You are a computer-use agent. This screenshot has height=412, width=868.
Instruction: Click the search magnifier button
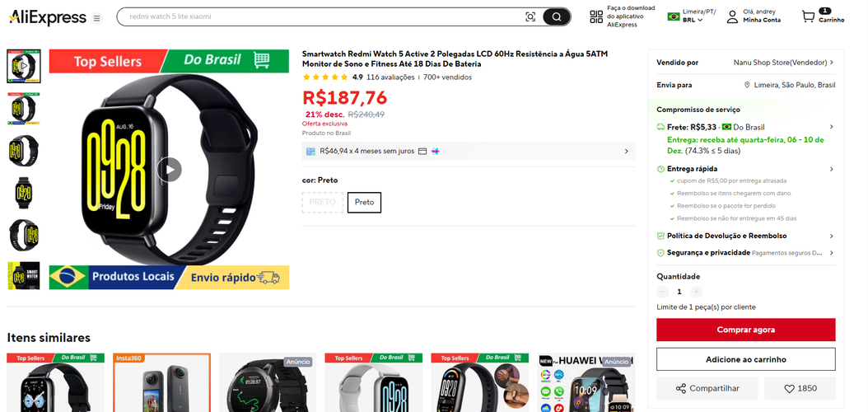[557, 16]
